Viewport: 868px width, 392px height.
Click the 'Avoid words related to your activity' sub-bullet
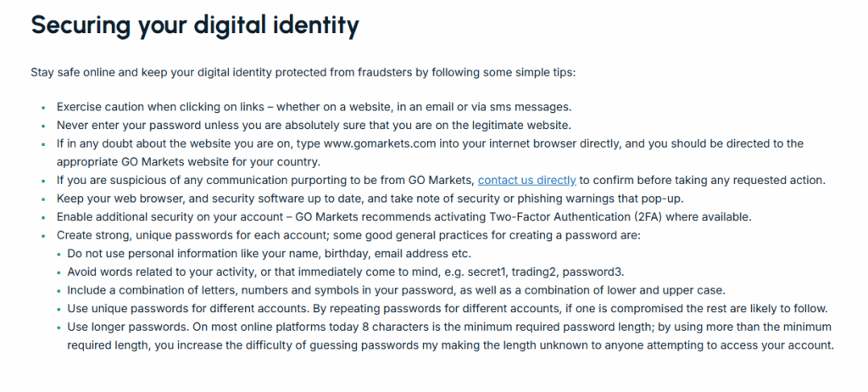point(346,272)
